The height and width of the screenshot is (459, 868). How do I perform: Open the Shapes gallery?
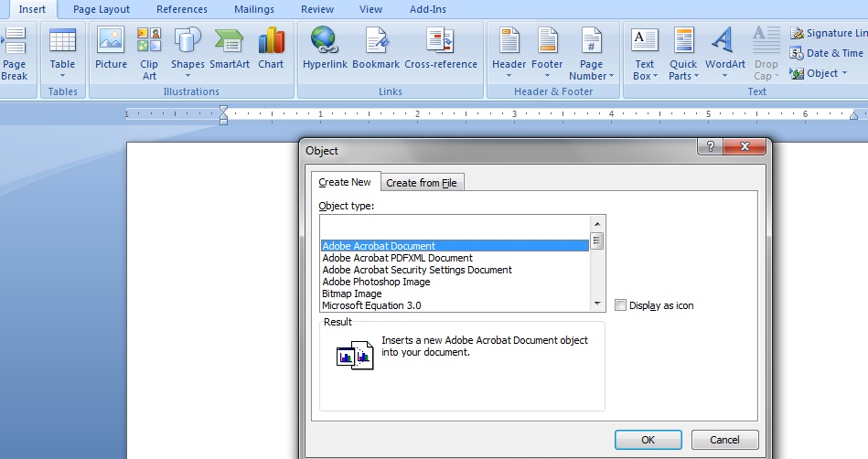click(x=188, y=54)
